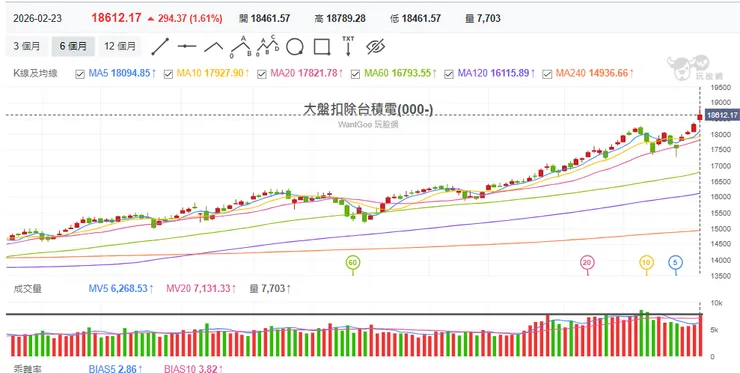Click the MA60 value 16793.55

411,74
